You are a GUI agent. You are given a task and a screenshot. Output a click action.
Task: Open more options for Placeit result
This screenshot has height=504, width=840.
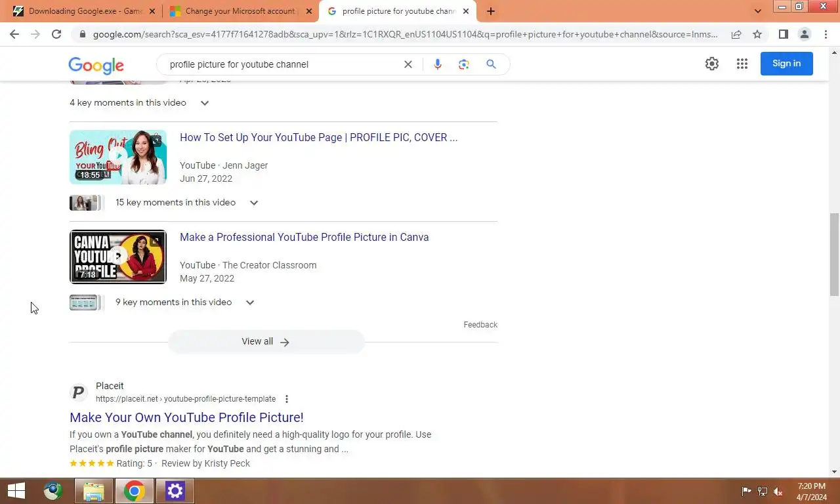(x=287, y=399)
